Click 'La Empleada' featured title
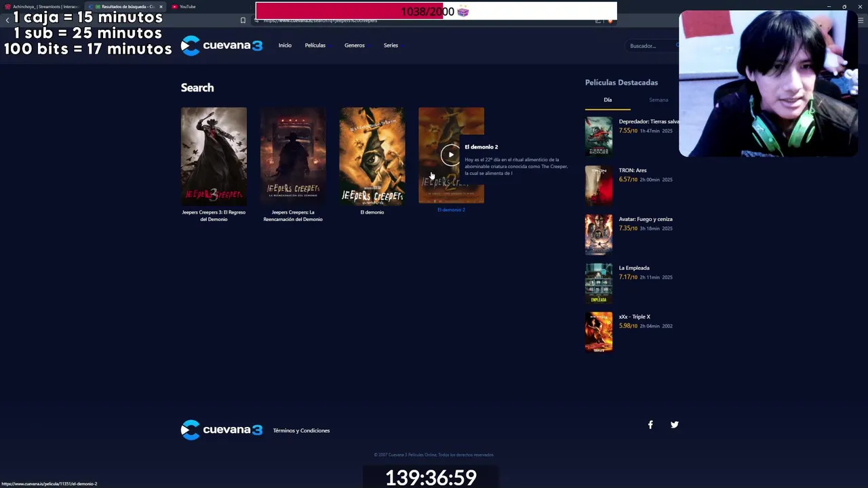 [634, 268]
